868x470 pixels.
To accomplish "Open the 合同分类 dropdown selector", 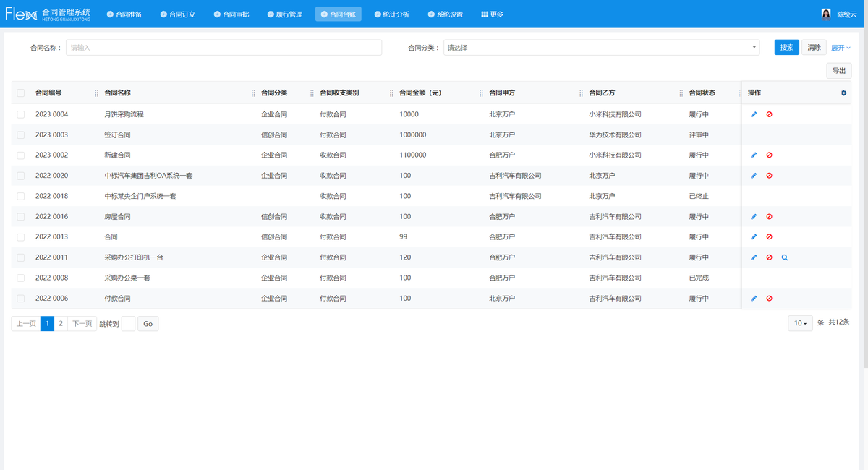I will pos(601,48).
